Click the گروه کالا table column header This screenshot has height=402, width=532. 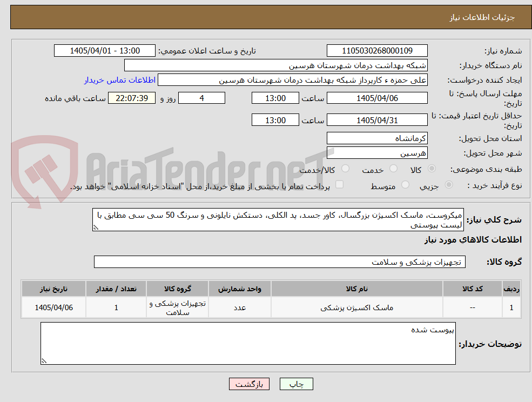178,289
